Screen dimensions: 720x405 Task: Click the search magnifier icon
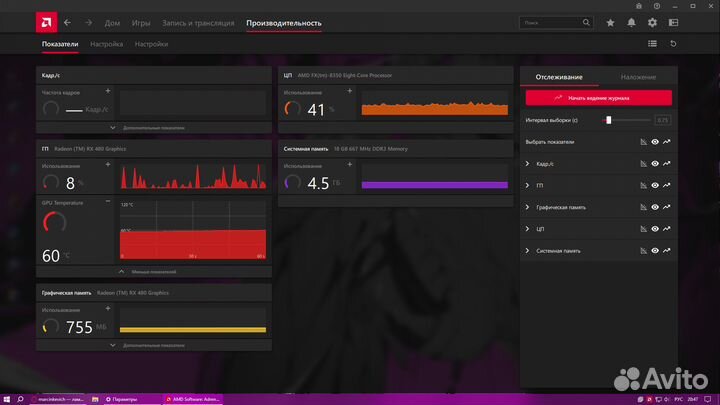tap(586, 22)
